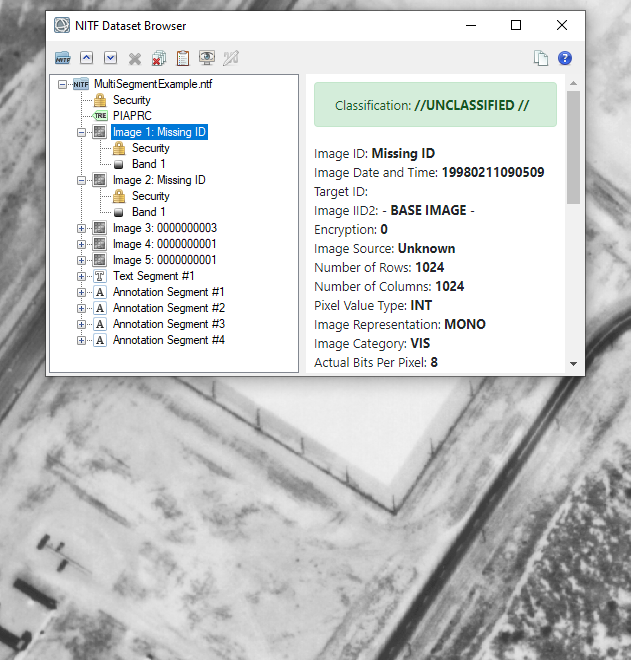Viewport: 631px width, 660px height.
Task: Select Security under the file root
Action: pos(131,100)
